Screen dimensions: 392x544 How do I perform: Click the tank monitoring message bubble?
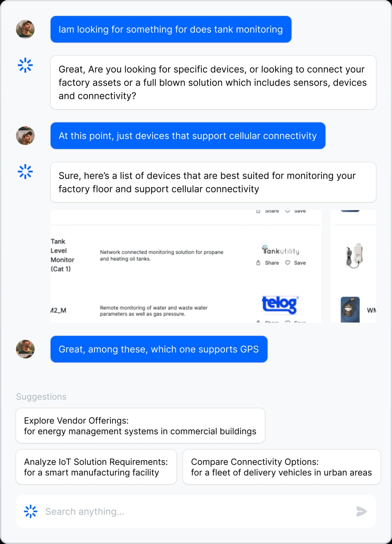pyautogui.click(x=171, y=29)
